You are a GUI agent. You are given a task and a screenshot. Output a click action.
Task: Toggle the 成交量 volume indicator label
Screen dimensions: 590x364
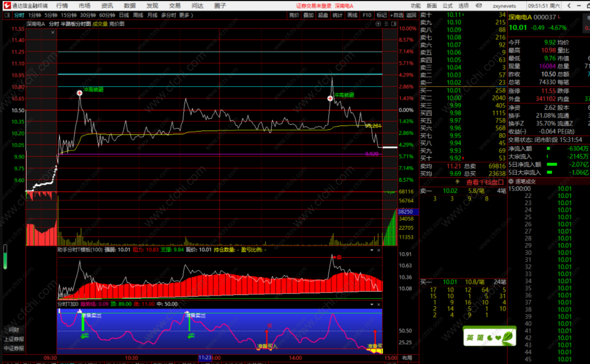click(x=100, y=23)
